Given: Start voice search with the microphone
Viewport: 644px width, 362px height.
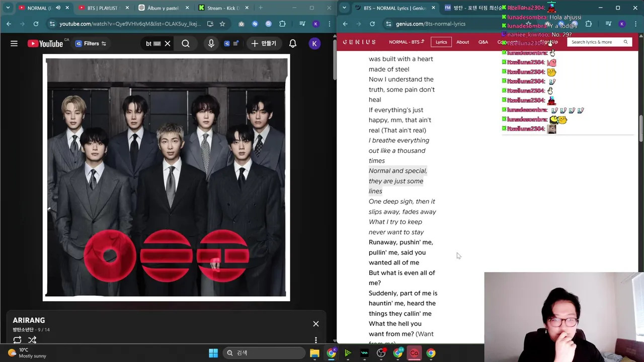Looking at the screenshot, I should click(211, 44).
